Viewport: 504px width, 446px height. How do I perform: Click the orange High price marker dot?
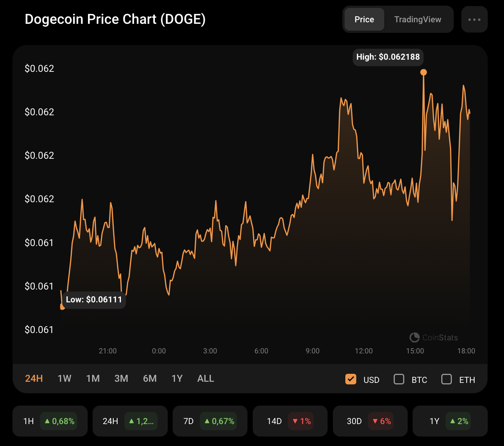coord(424,72)
